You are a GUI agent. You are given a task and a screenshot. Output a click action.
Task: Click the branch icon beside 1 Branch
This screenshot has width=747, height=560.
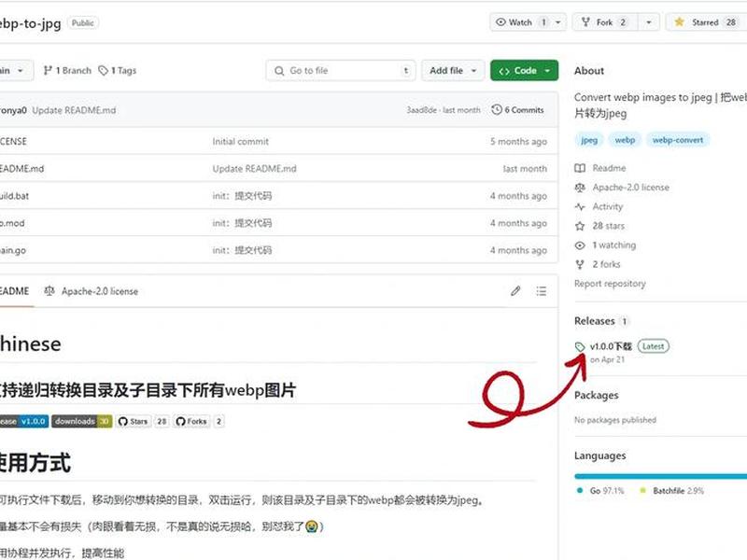coord(48,71)
